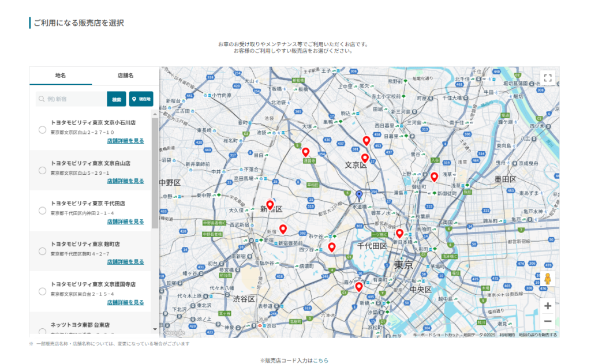591x364 pixels.
Task: Click the 例) 新宿 search input field
Action: (x=71, y=99)
